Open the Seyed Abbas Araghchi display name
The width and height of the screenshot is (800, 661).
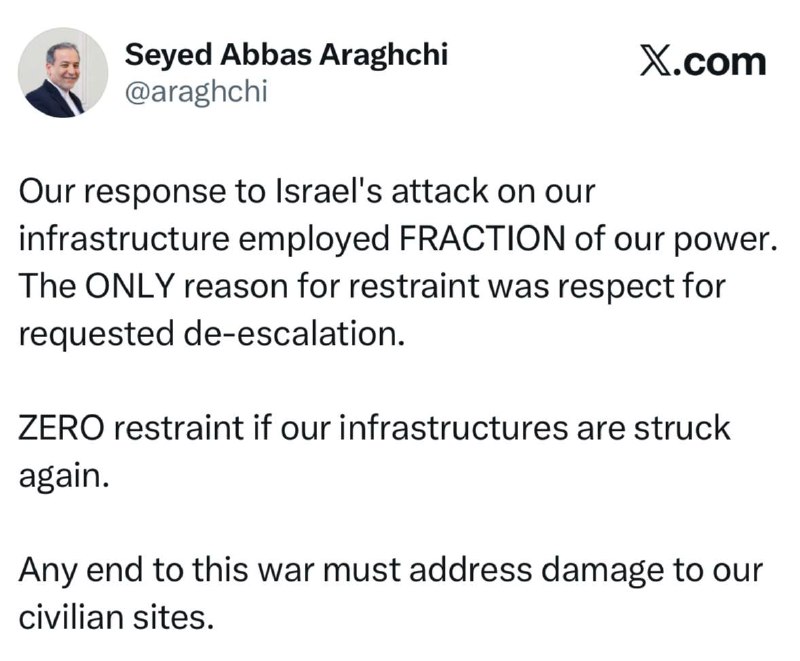coord(286,55)
